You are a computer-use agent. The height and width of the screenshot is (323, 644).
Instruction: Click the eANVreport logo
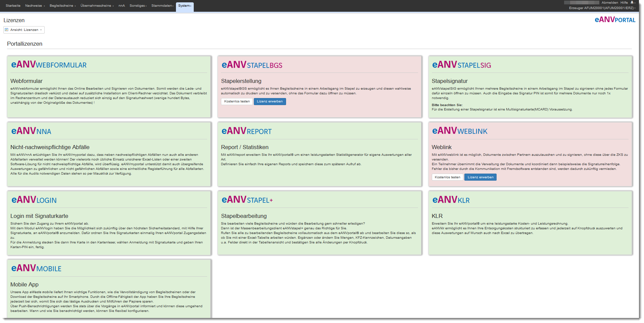click(246, 131)
